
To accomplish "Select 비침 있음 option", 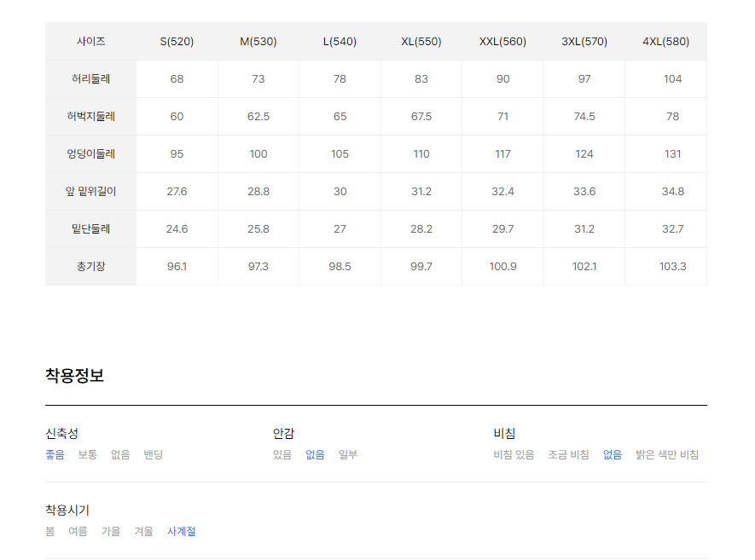I will click(x=514, y=454).
